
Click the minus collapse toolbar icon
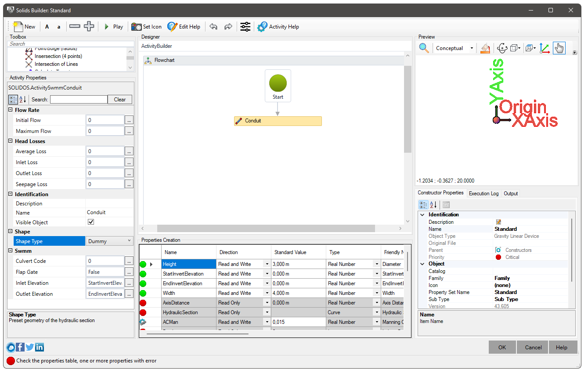(75, 26)
